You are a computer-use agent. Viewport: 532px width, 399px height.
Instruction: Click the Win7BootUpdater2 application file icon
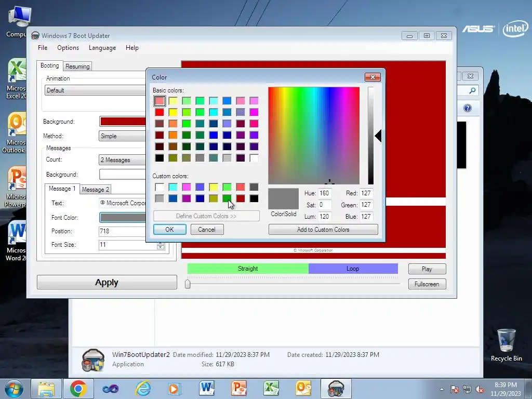(92, 360)
